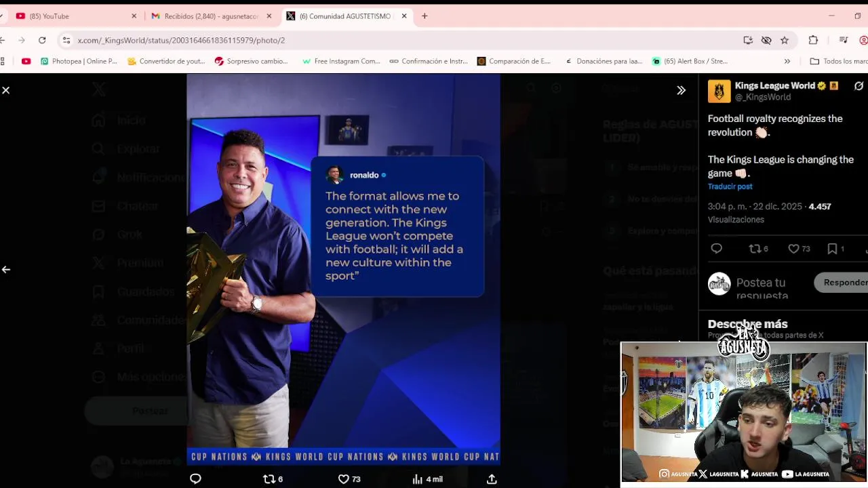868x488 pixels.
Task: Click the Ronaldo photo to view it
Action: 343,269
